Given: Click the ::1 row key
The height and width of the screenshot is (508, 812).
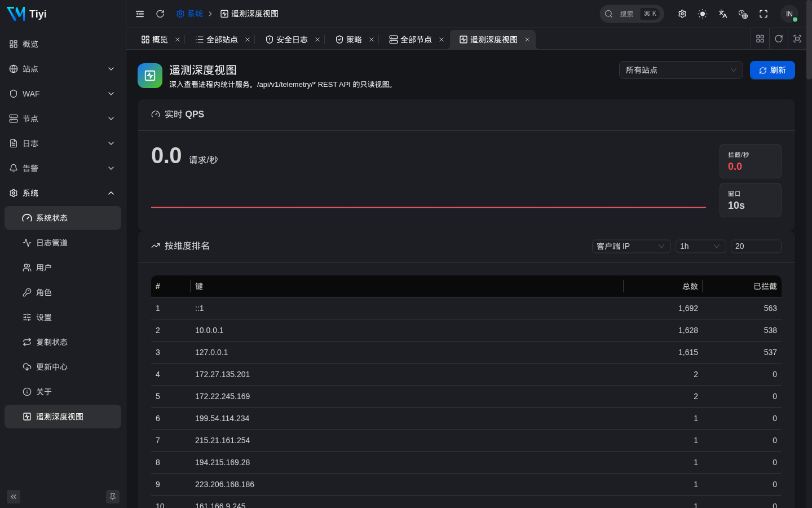Looking at the screenshot, I should (200, 308).
